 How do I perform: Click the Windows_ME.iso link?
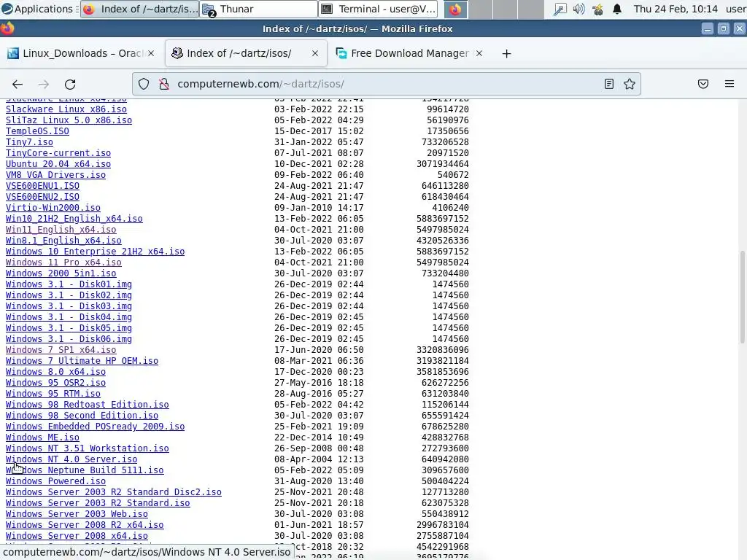[x=42, y=438]
